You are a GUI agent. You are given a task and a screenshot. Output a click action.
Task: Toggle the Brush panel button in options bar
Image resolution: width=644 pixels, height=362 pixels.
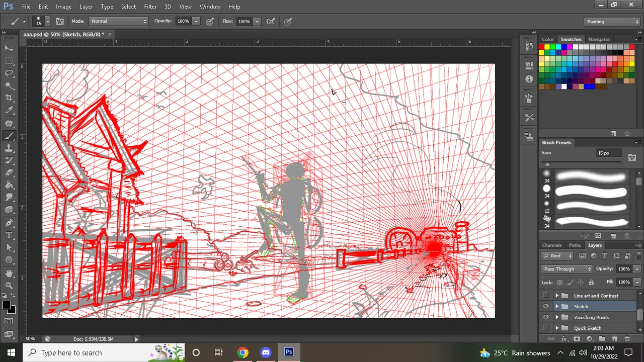[60, 22]
